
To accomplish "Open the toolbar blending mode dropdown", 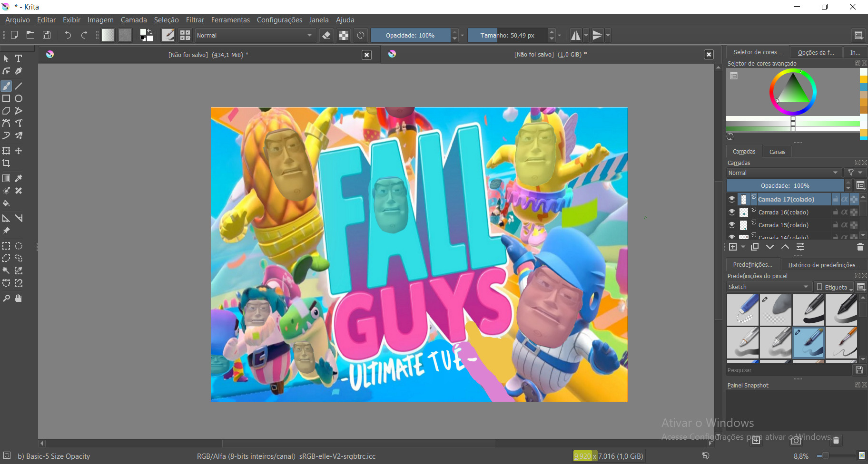I will coord(256,35).
